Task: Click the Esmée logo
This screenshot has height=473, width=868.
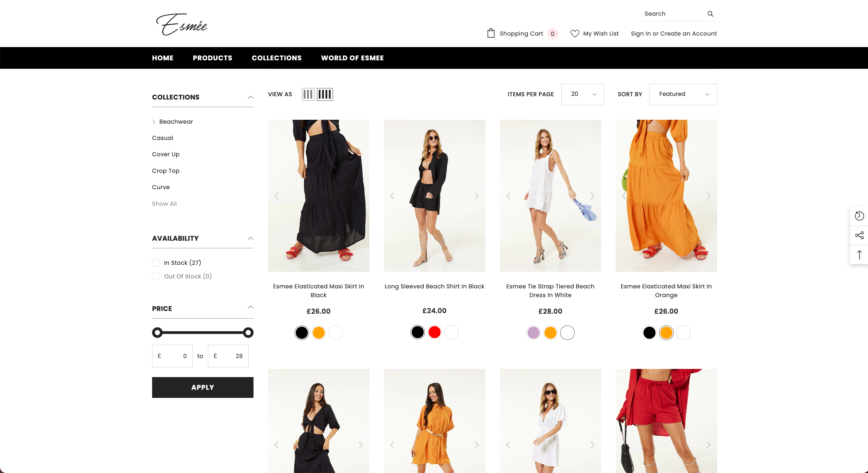Action: (181, 24)
